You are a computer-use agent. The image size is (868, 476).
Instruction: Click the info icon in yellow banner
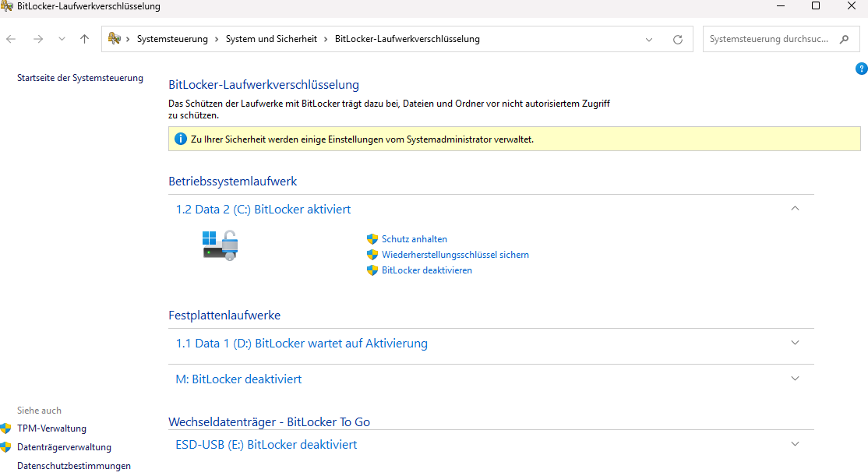click(x=181, y=139)
